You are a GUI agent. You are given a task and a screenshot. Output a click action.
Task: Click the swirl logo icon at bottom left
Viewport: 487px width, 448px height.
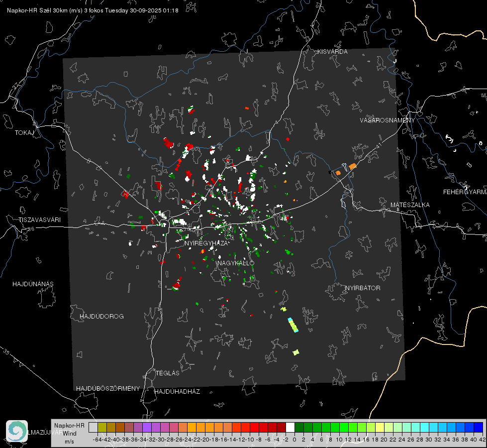coord(16,431)
